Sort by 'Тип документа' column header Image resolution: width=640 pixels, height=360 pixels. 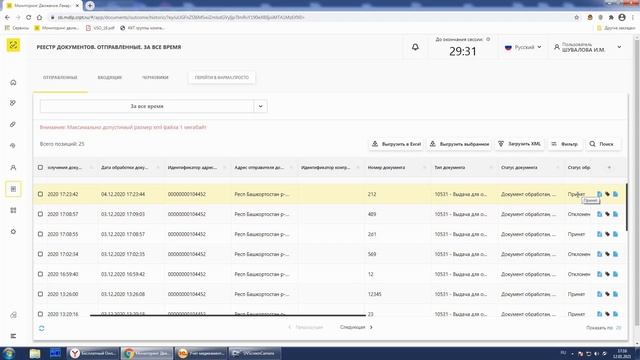coord(450,167)
